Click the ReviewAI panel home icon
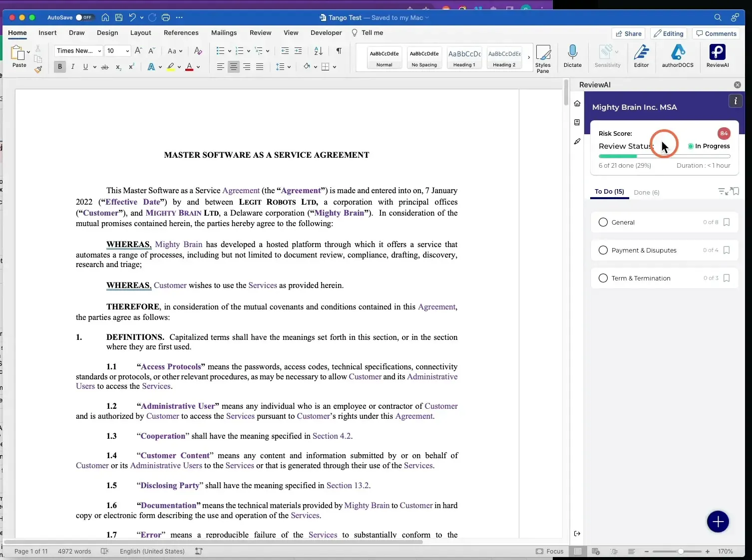 (x=577, y=103)
